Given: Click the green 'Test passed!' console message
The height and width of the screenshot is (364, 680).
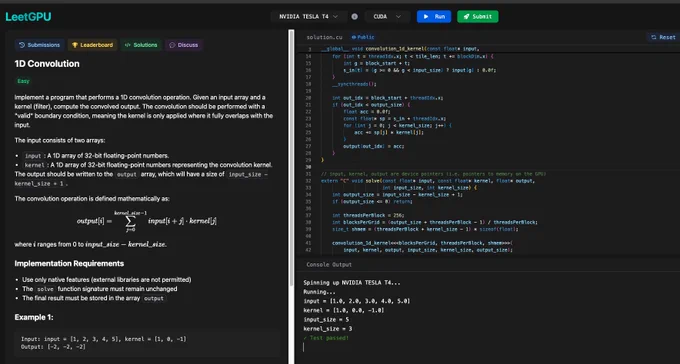Looking at the screenshot, I should (x=326, y=338).
